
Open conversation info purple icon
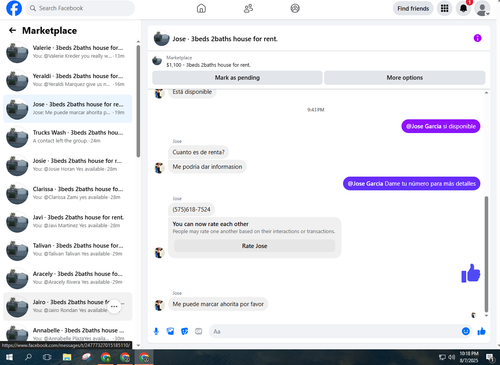tap(477, 38)
